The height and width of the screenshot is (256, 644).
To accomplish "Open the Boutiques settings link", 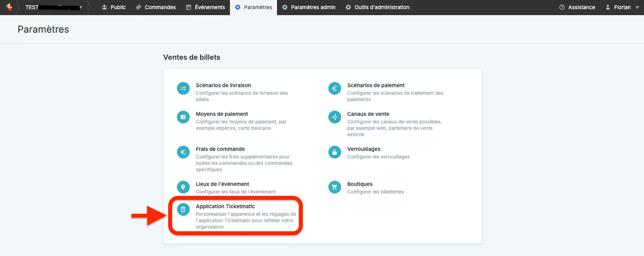I will [x=360, y=184].
